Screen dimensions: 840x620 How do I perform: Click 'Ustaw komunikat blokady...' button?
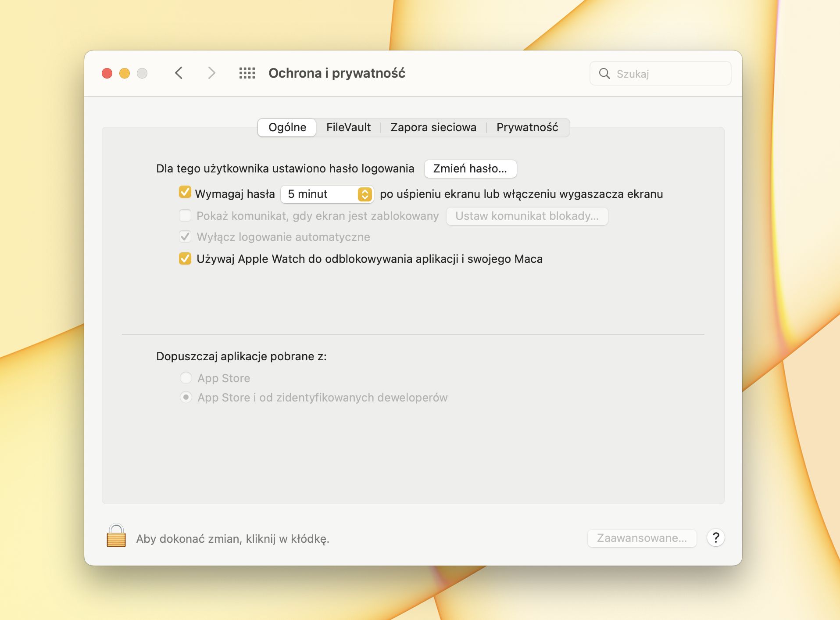(527, 216)
